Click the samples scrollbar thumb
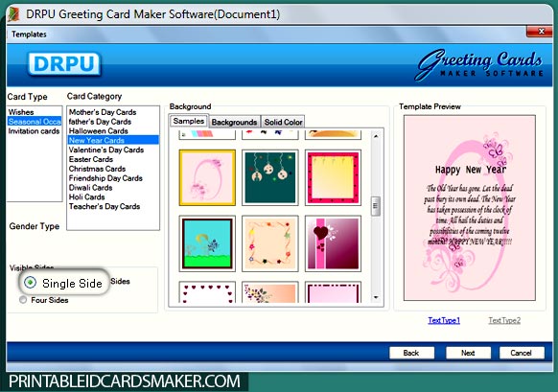 coord(376,206)
